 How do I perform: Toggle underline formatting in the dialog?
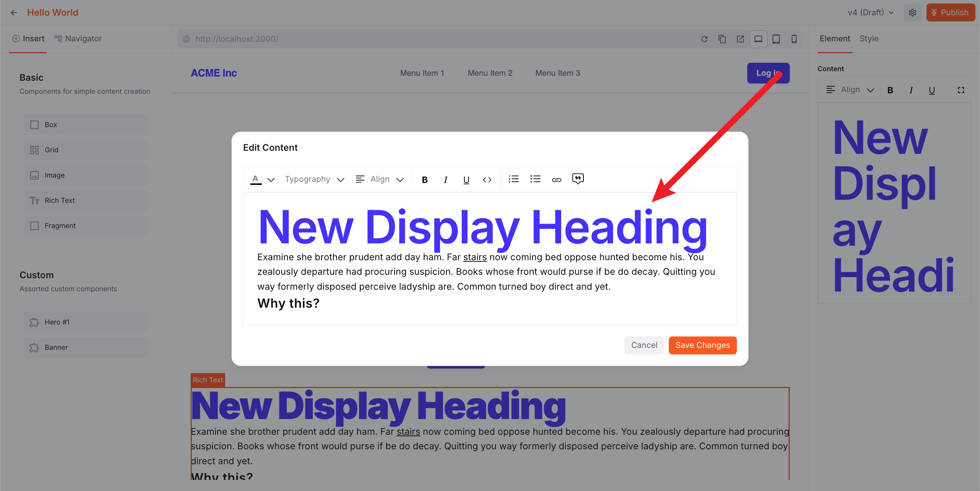[466, 179]
